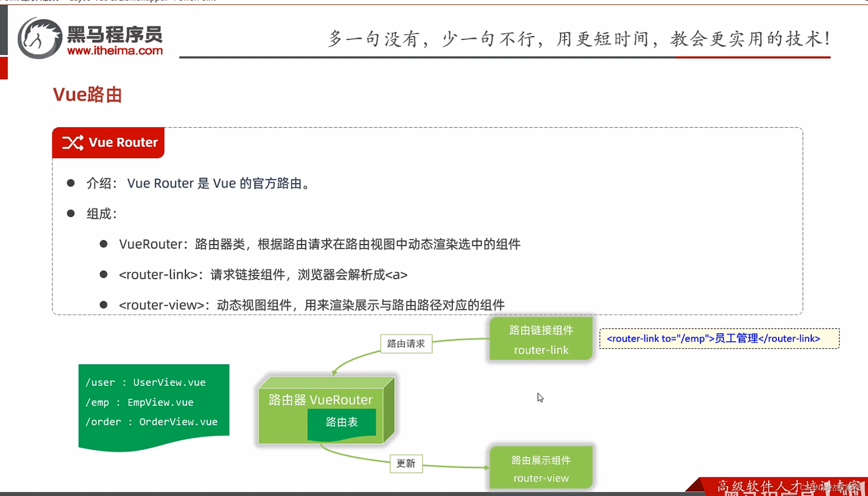Open the green routes mapping panel
This screenshot has height=496, width=868.
coord(153,402)
